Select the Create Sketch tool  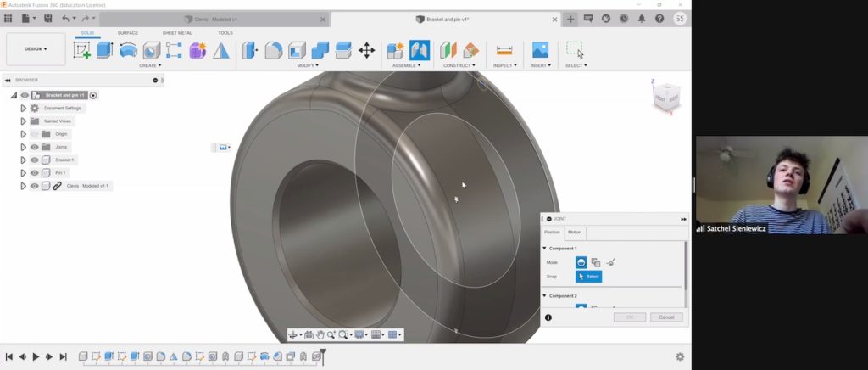82,50
